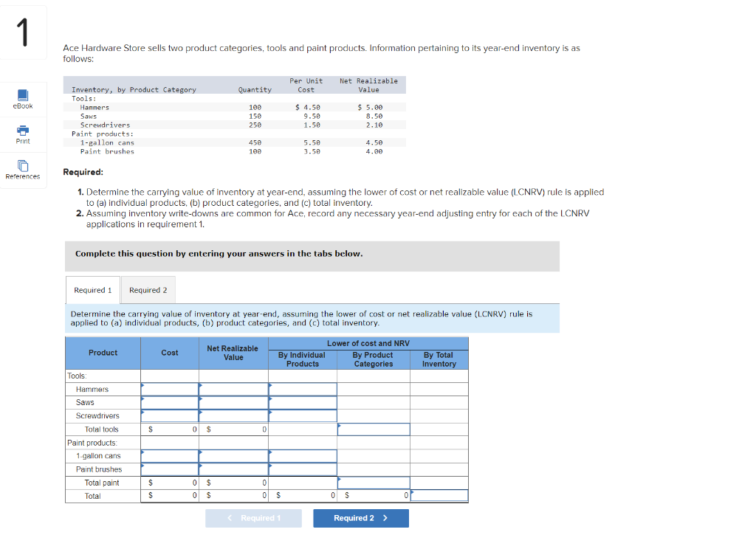
Task: Select the Paint brushes By Individual Products cell
Action: click(302, 469)
